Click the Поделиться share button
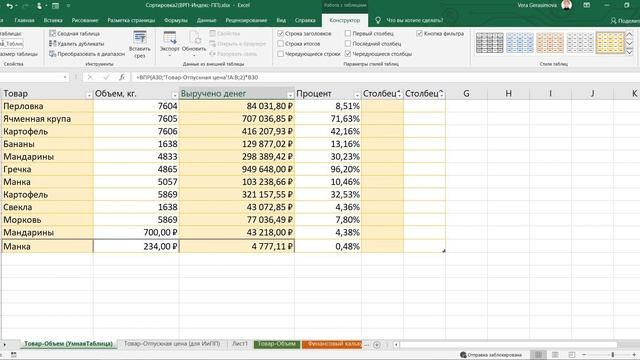The image size is (640, 360). [x=625, y=20]
